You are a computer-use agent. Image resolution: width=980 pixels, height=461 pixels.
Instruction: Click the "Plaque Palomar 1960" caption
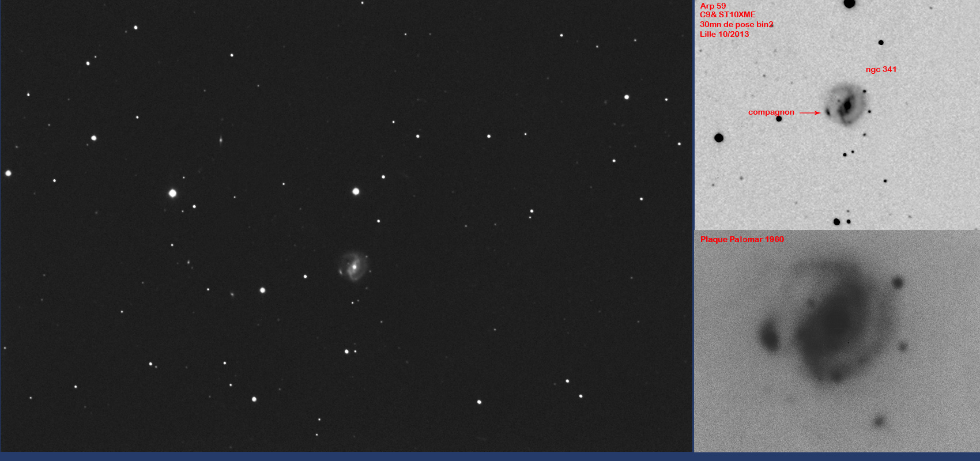[742, 239]
